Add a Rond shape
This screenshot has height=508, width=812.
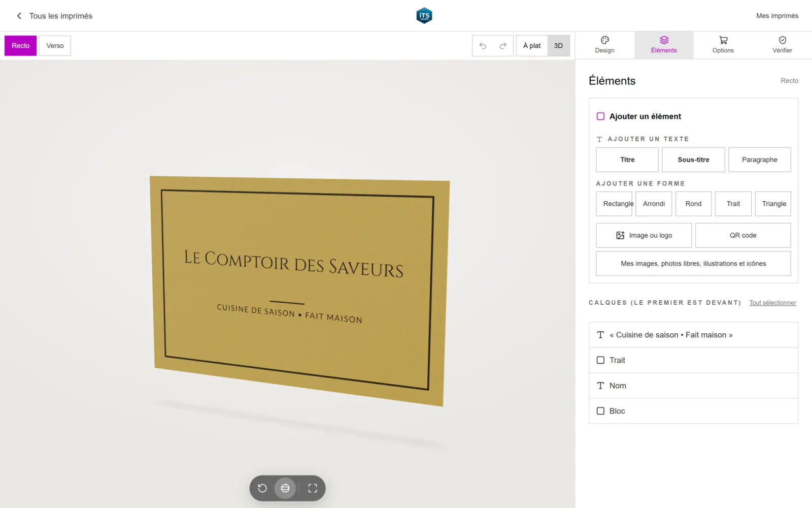click(693, 204)
